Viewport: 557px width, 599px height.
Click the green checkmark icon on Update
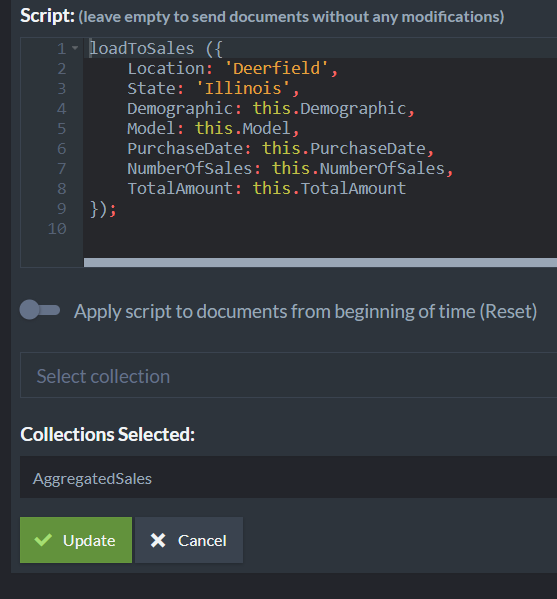pos(43,540)
